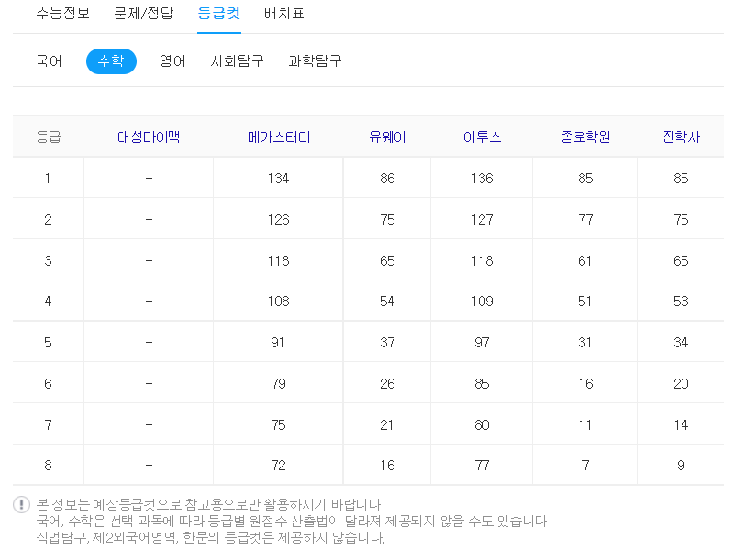
Task: Click the 등급 column header
Action: point(49,137)
